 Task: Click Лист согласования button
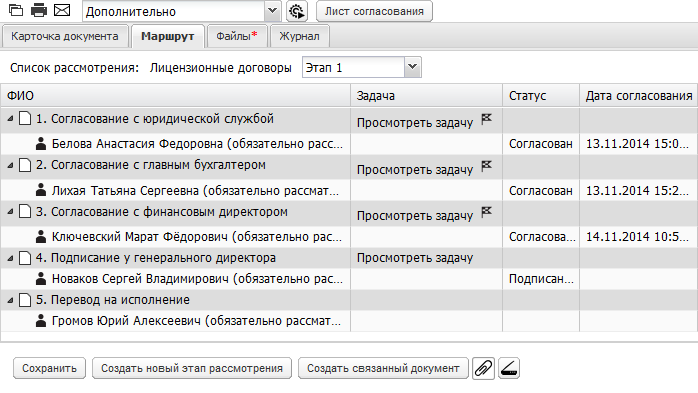pyautogui.click(x=374, y=12)
